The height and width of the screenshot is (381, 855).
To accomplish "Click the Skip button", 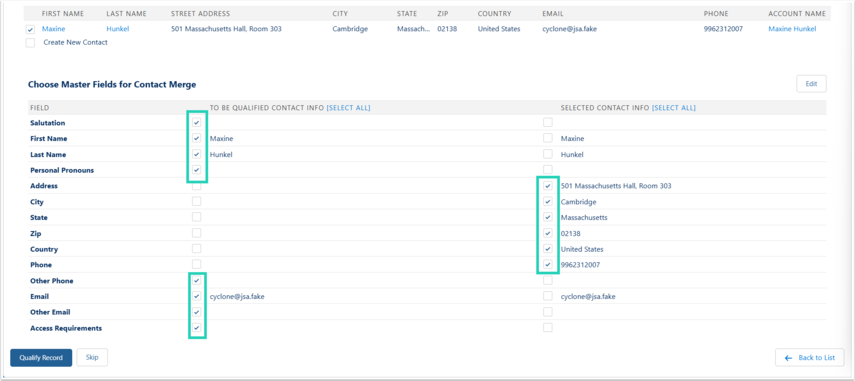I will [x=92, y=358].
